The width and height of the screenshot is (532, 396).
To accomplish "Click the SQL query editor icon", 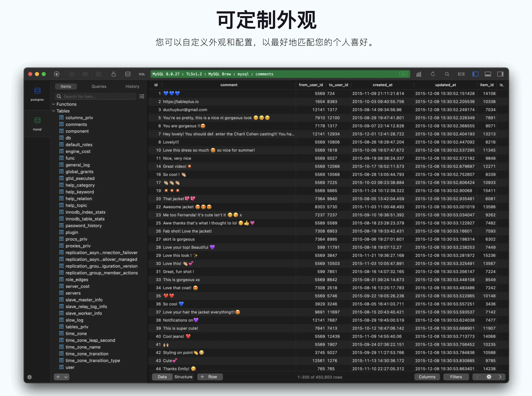I will [x=142, y=74].
